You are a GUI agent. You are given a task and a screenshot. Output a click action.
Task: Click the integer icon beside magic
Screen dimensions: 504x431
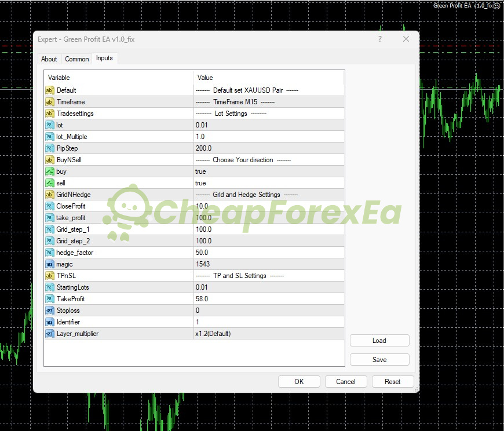pos(49,264)
